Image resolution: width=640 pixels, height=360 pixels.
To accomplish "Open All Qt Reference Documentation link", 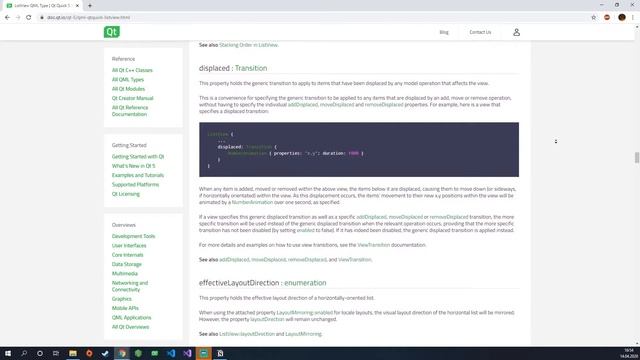I will 130,111.
